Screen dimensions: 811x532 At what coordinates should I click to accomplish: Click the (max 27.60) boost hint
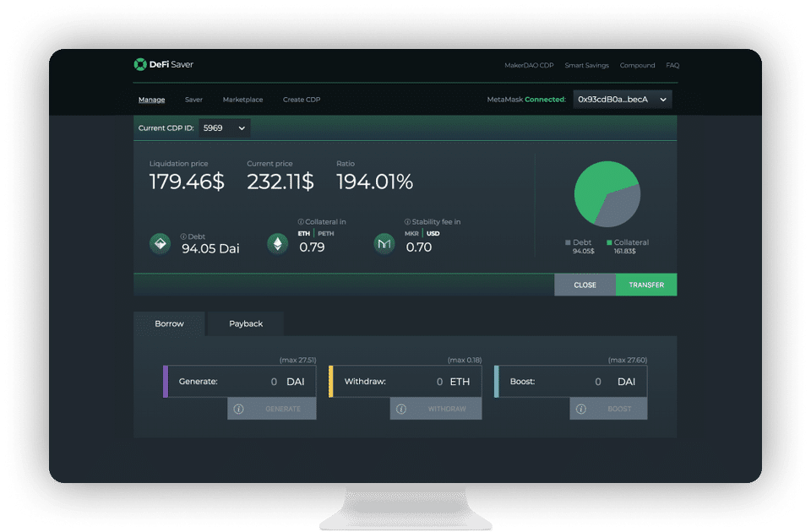click(x=628, y=360)
